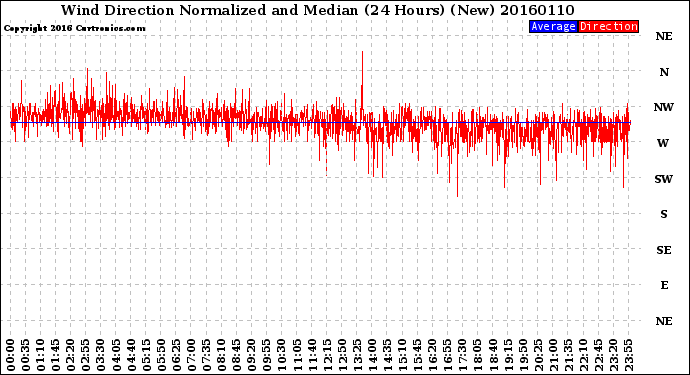Click the N direction axis label

[664, 72]
